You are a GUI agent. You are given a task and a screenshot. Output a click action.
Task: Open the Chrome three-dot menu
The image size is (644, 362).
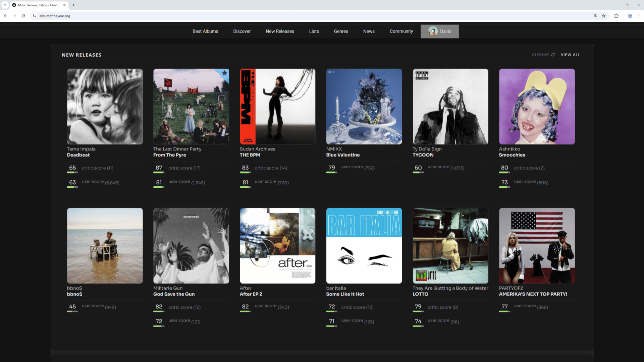click(639, 16)
